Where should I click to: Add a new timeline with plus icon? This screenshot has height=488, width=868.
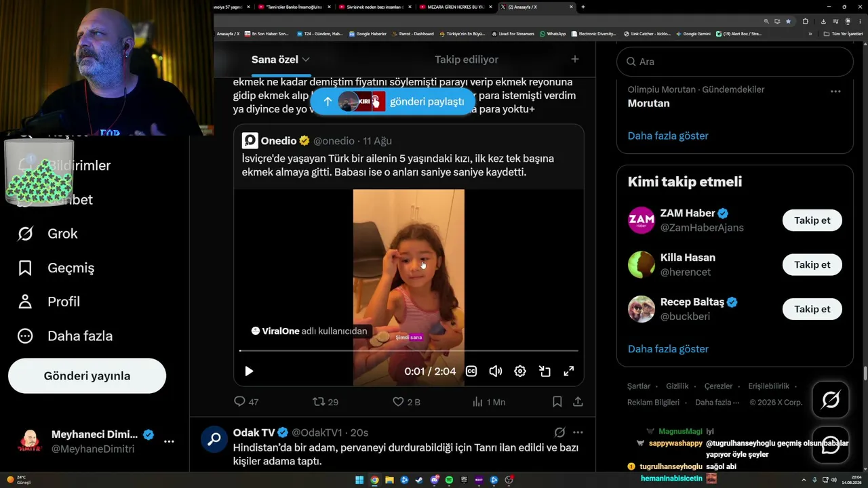pos(575,59)
